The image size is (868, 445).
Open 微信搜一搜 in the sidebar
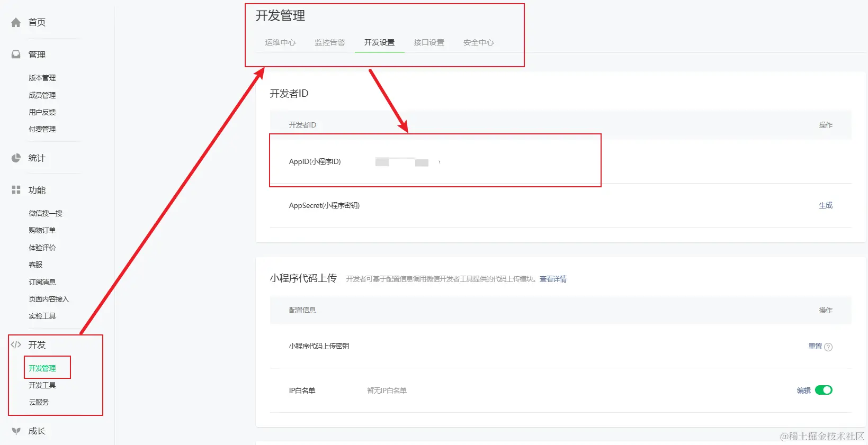click(46, 213)
